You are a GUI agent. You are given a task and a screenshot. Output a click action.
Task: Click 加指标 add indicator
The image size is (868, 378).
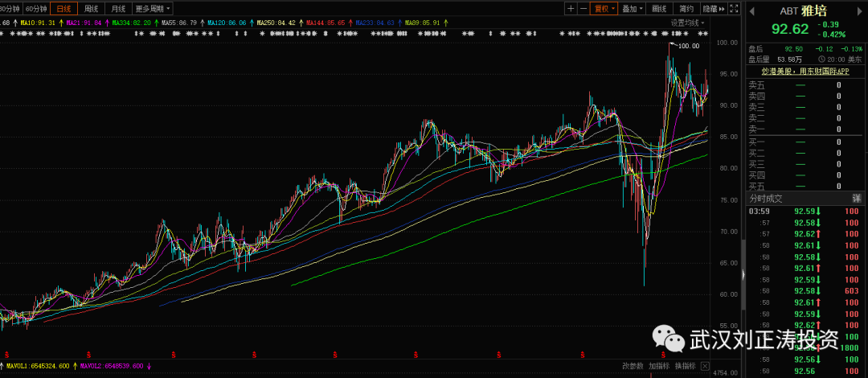click(659, 367)
